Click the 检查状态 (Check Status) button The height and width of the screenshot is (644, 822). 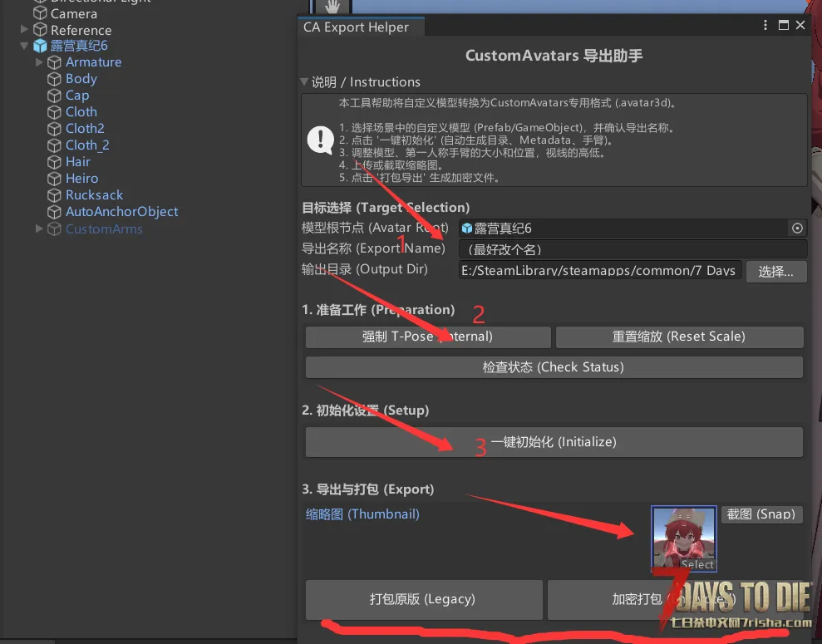pyautogui.click(x=554, y=367)
